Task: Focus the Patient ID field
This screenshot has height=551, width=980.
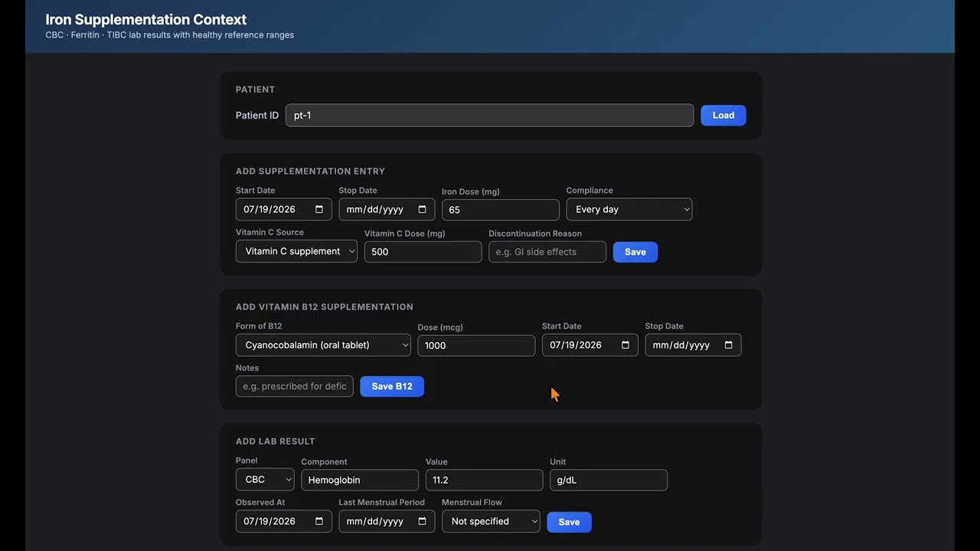Action: (490, 116)
